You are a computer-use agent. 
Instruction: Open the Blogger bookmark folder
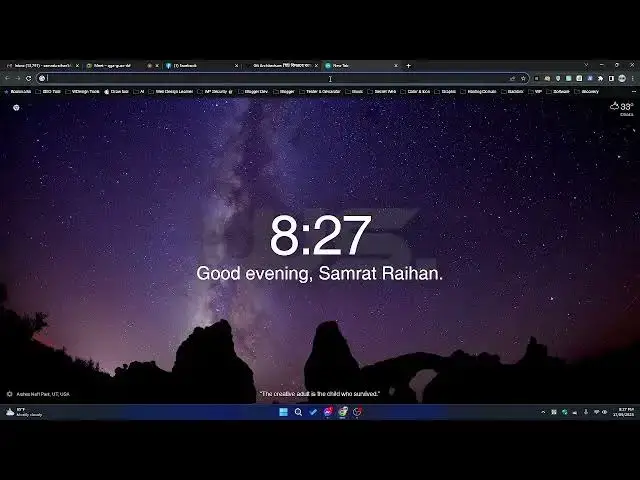tap(284, 91)
